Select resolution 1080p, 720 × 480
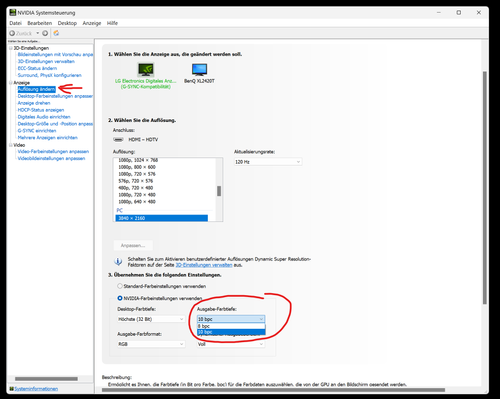 coord(137,195)
